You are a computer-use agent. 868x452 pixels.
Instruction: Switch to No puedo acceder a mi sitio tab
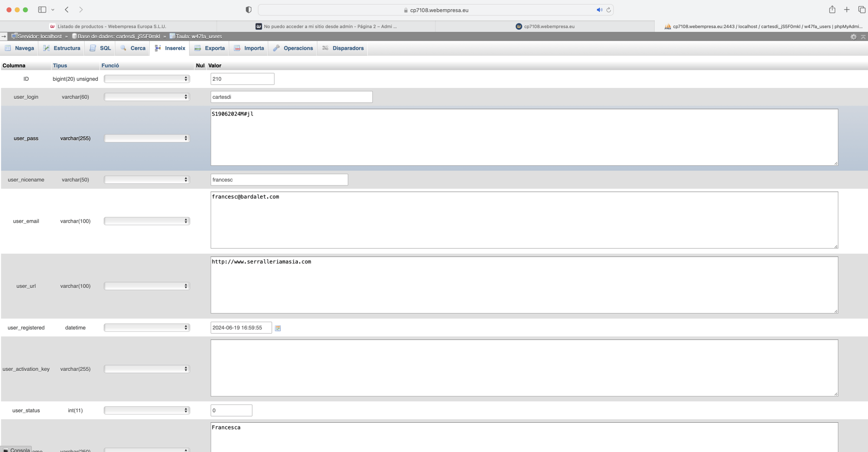point(326,26)
